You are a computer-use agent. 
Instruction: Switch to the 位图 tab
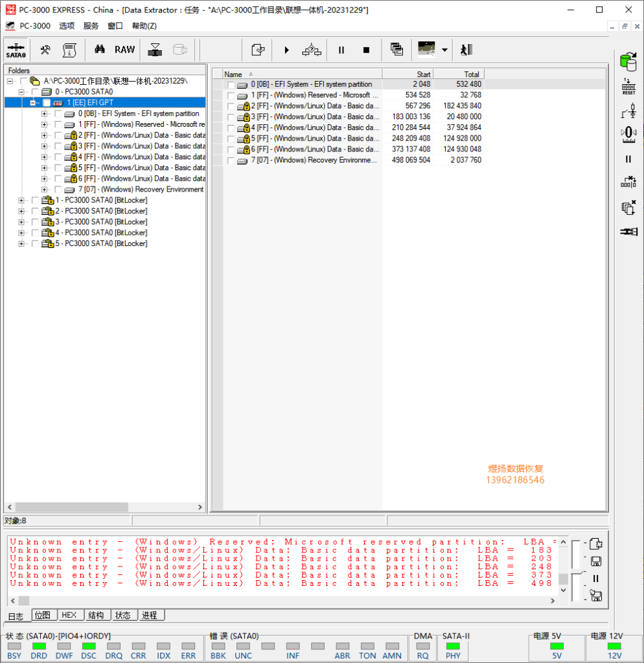(43, 615)
